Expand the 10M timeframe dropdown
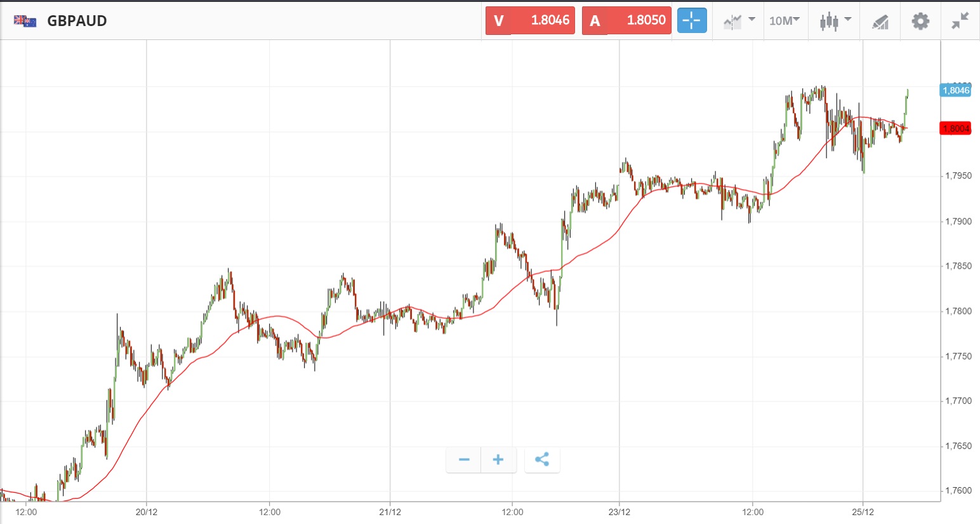The width and height of the screenshot is (980, 524). tap(785, 21)
